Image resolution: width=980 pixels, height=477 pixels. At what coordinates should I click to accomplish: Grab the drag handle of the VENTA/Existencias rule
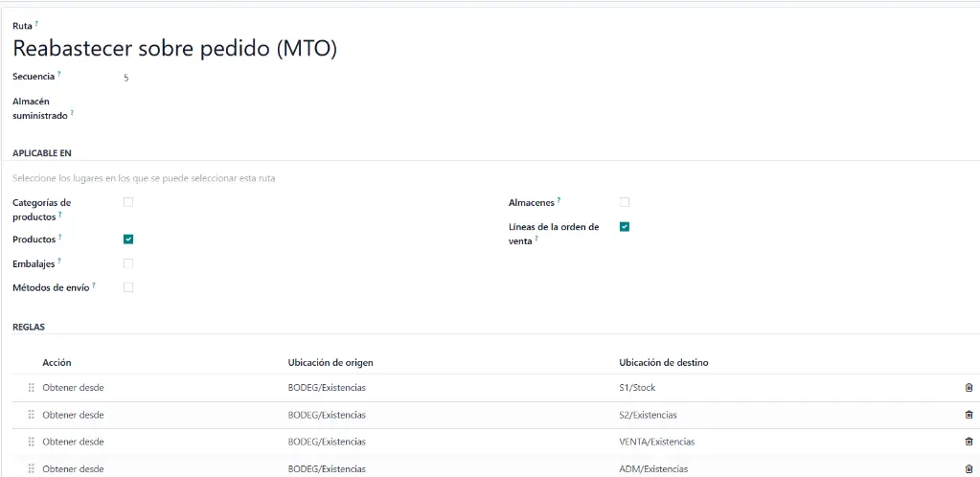pos(32,442)
